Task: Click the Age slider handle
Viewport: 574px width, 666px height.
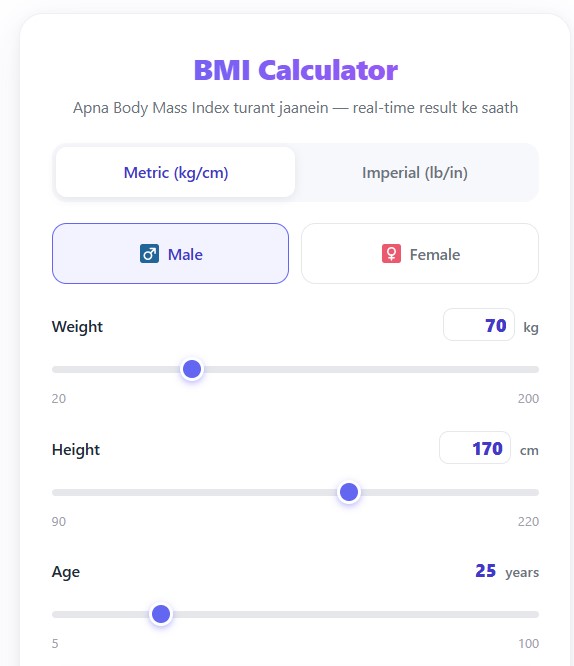Action: tap(161, 614)
